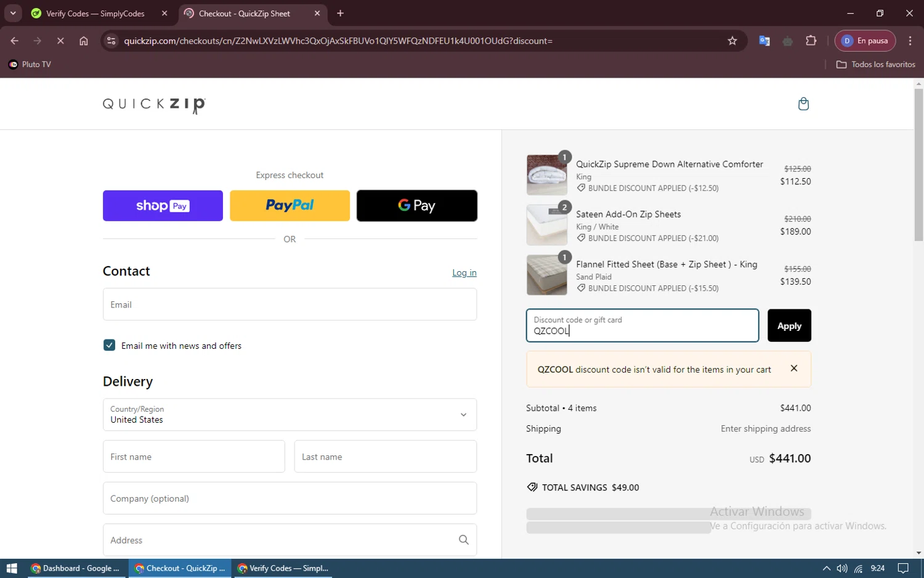Click the address bar URL
Screen dimensions: 924x578
click(x=338, y=41)
